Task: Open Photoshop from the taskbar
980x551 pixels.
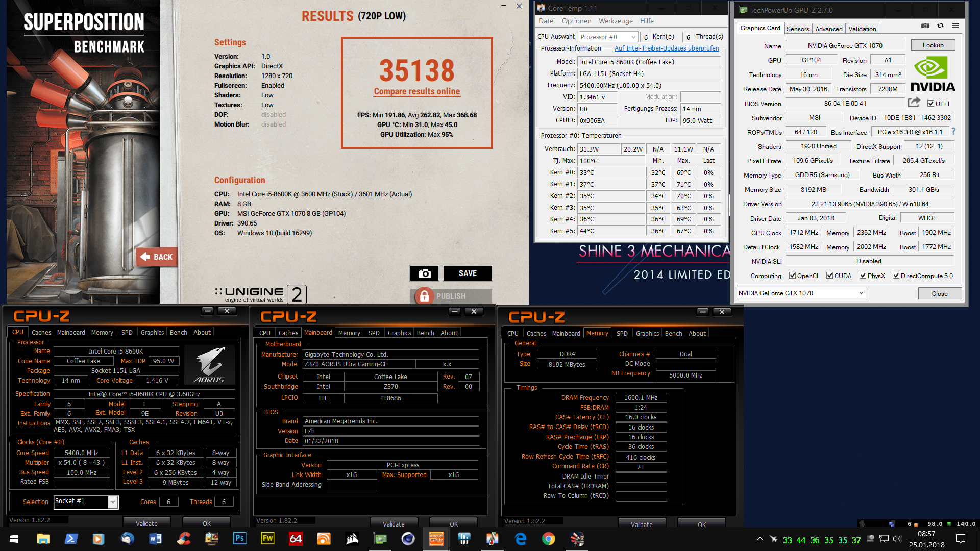Action: tap(239, 538)
